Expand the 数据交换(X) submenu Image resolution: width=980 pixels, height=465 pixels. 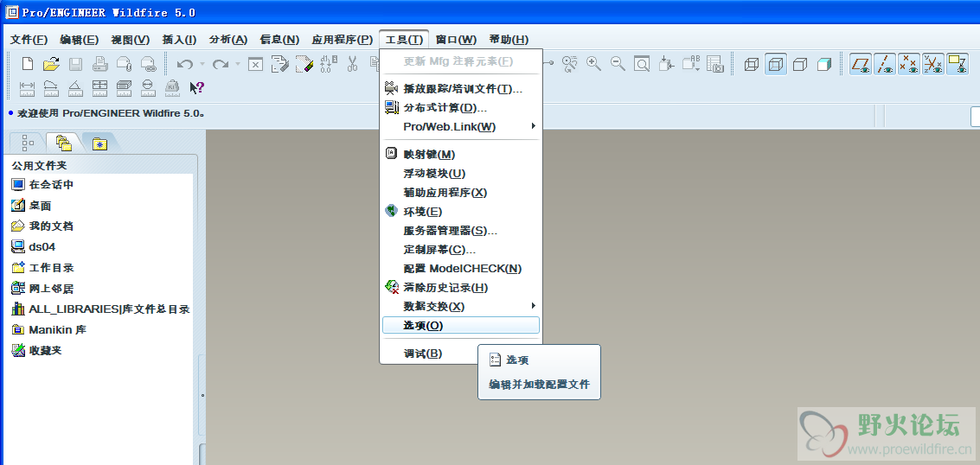[460, 307]
